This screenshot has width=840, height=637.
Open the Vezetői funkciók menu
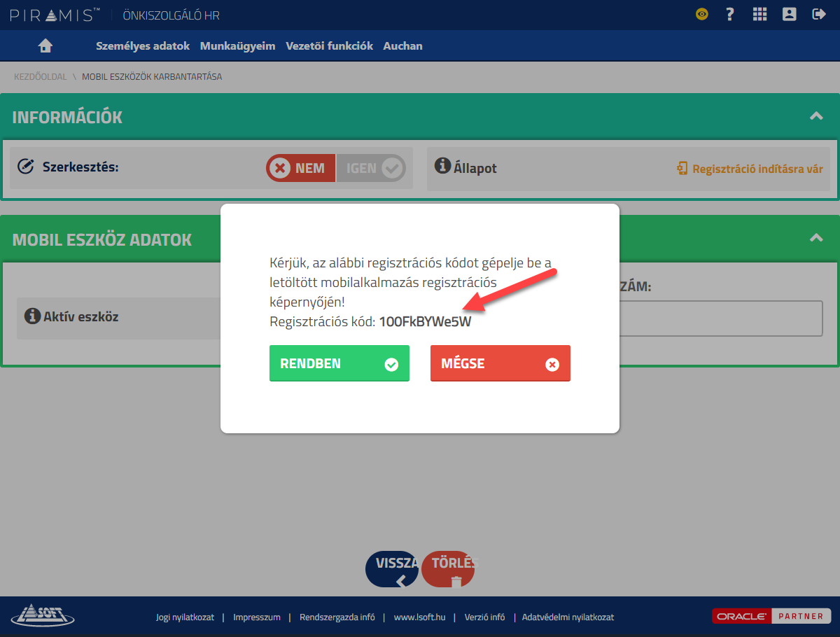329,46
